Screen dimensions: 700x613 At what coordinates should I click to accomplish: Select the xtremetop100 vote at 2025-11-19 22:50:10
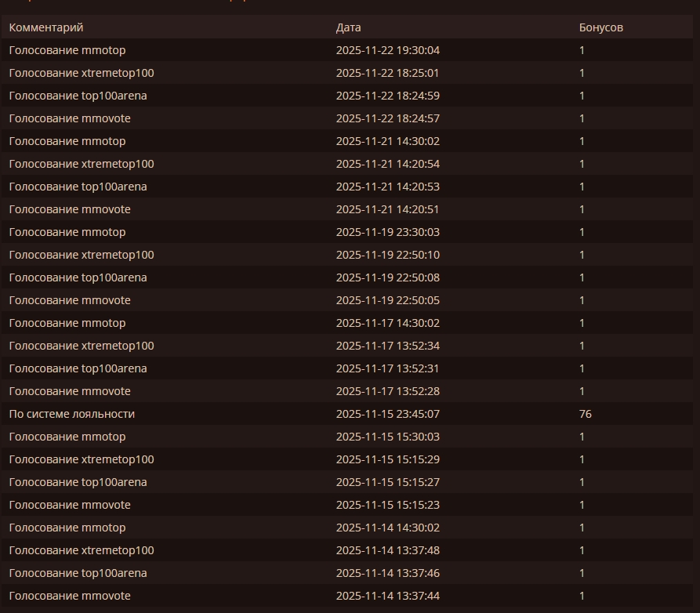(82, 255)
